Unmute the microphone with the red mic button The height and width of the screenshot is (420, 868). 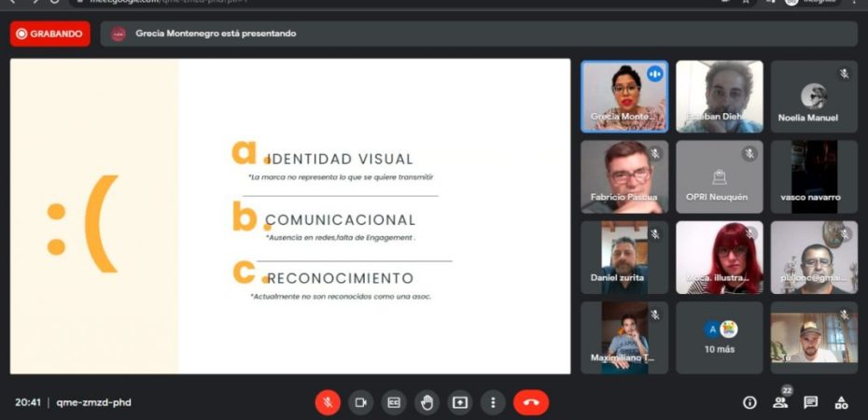tap(328, 402)
